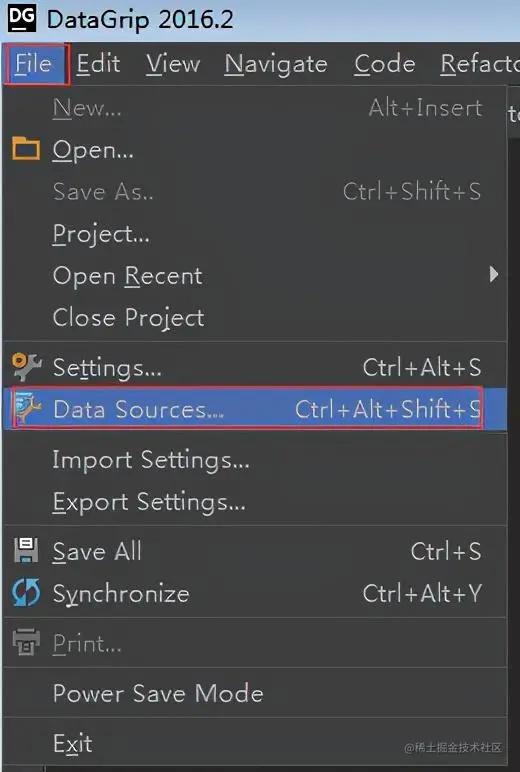Click the blue Synchronize arrows icon
The height and width of the screenshot is (772, 520).
(x=26, y=592)
